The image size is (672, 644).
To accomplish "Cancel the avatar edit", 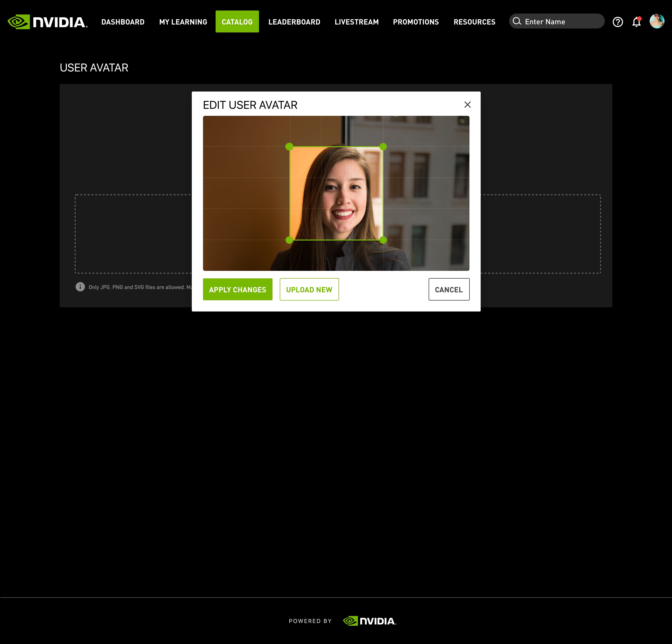I will click(449, 289).
